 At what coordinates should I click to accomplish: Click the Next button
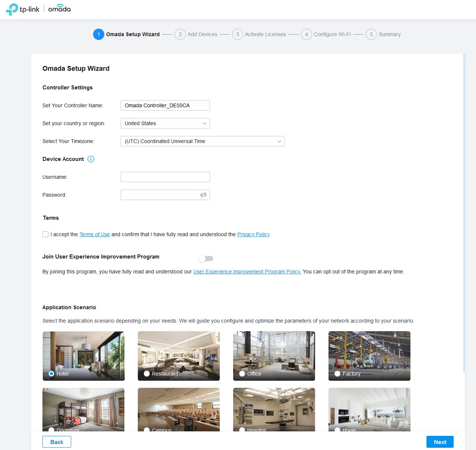pos(439,442)
